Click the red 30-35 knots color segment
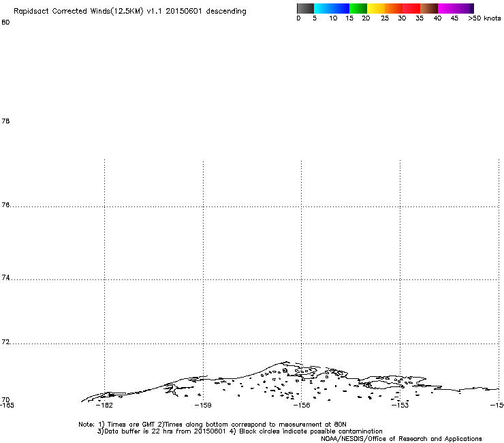This screenshot has width=504, height=443. [x=411, y=8]
